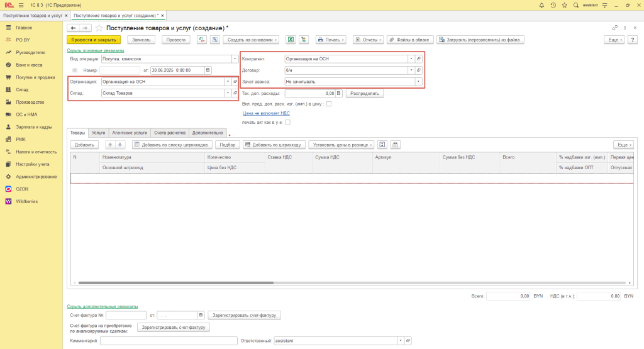Click Скрыть дополнительные реквизиты link
The width and height of the screenshot is (644, 349).
[x=103, y=307]
